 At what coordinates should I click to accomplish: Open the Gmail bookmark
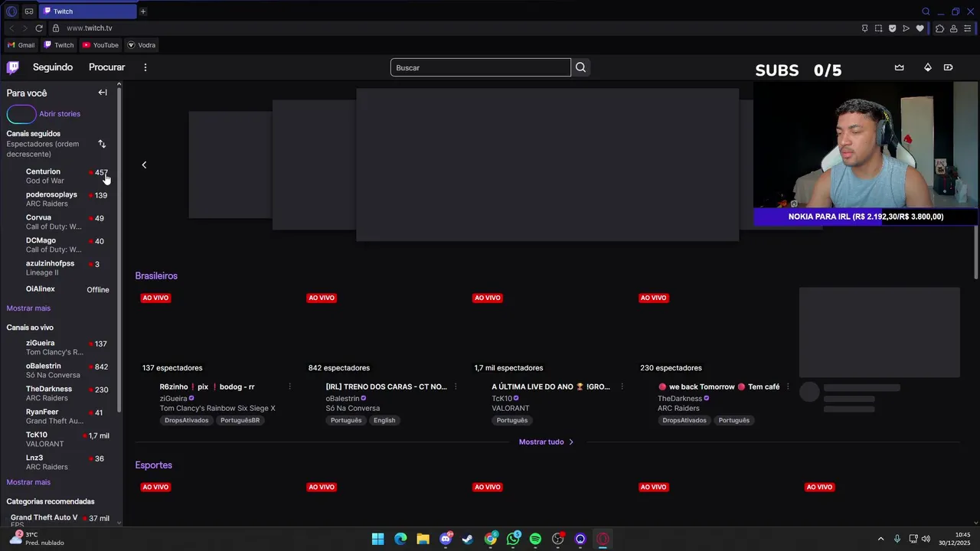click(x=21, y=45)
